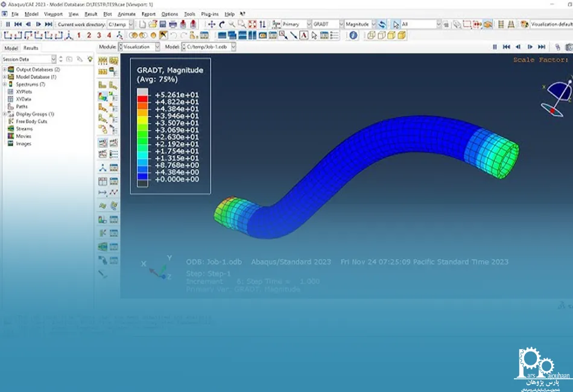This screenshot has width=573, height=392.
Task: Click the dark blue legend swatch at +4.384e+00
Action: pyautogui.click(x=142, y=176)
